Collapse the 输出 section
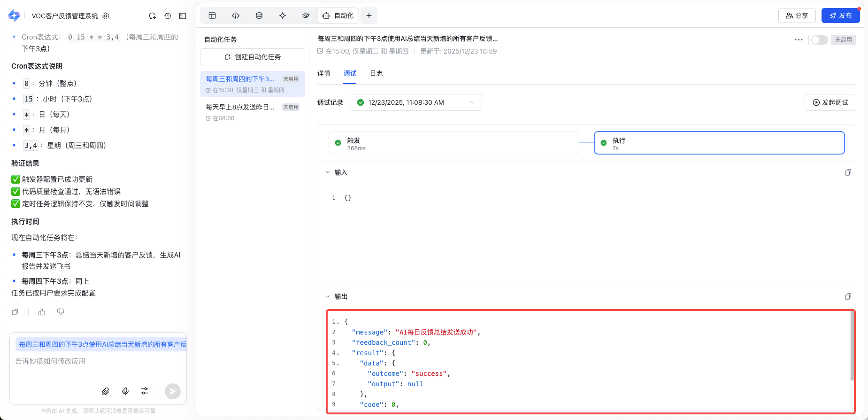 coord(328,296)
